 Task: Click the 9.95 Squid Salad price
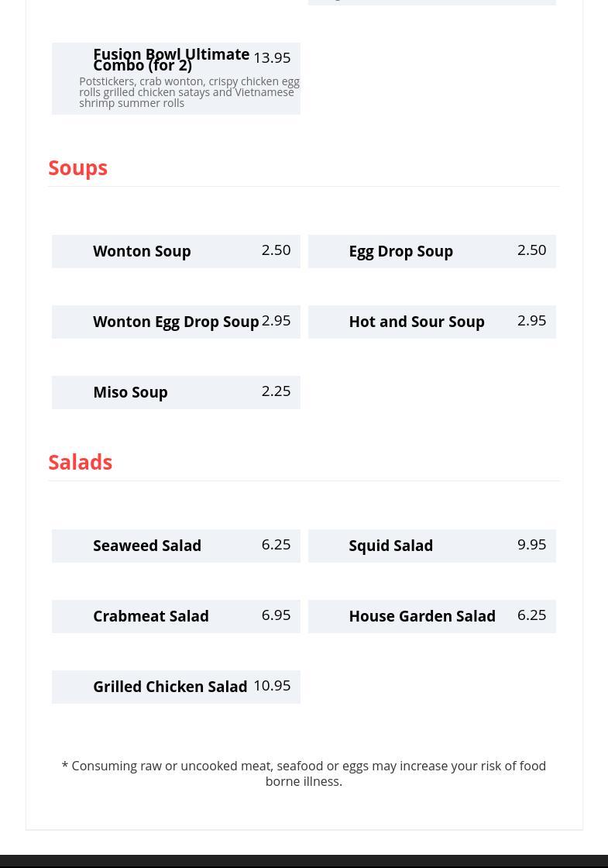pos(531,545)
